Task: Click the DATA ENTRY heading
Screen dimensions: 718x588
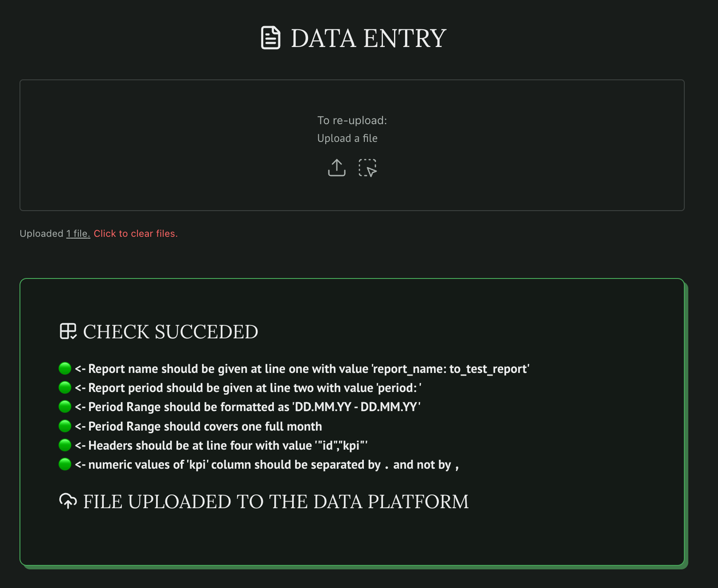Action: (x=368, y=38)
